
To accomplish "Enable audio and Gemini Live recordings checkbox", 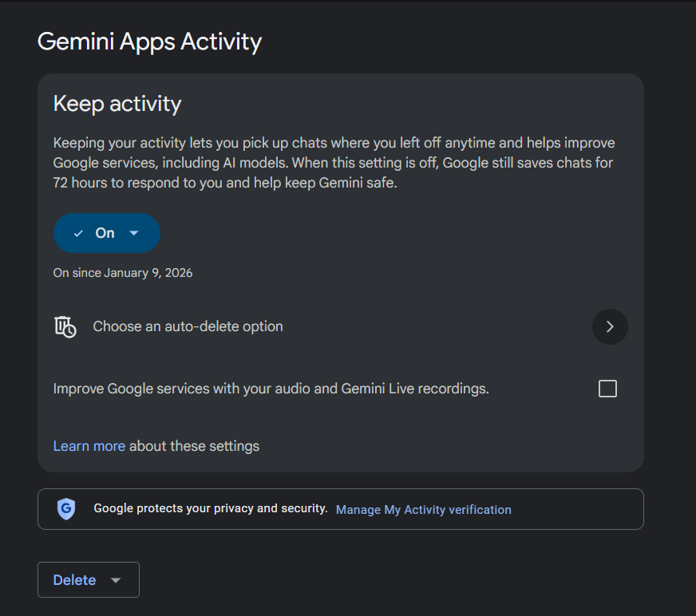I will 607,389.
